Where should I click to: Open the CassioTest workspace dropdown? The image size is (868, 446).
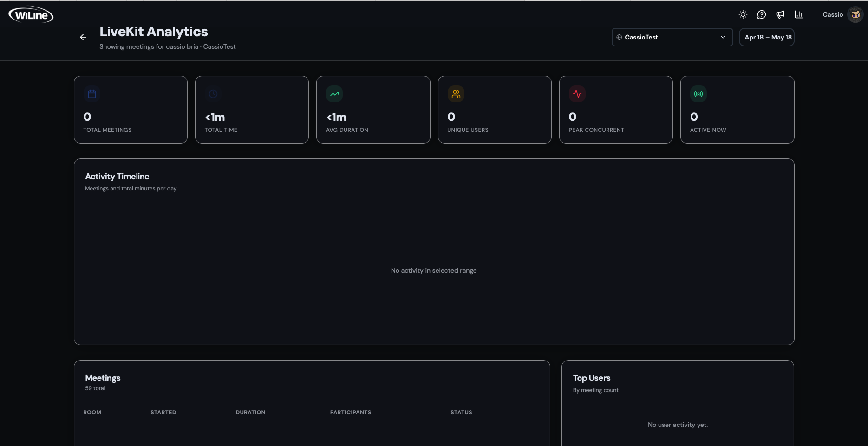click(672, 37)
